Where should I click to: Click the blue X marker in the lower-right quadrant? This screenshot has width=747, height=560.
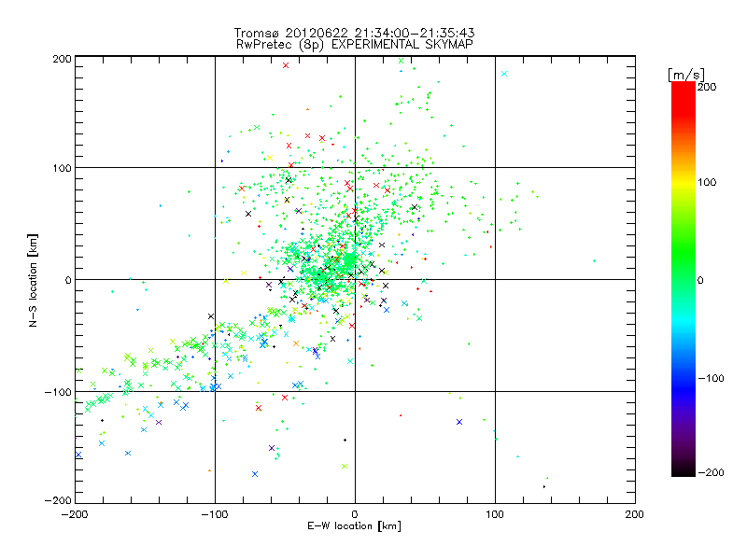pos(459,422)
